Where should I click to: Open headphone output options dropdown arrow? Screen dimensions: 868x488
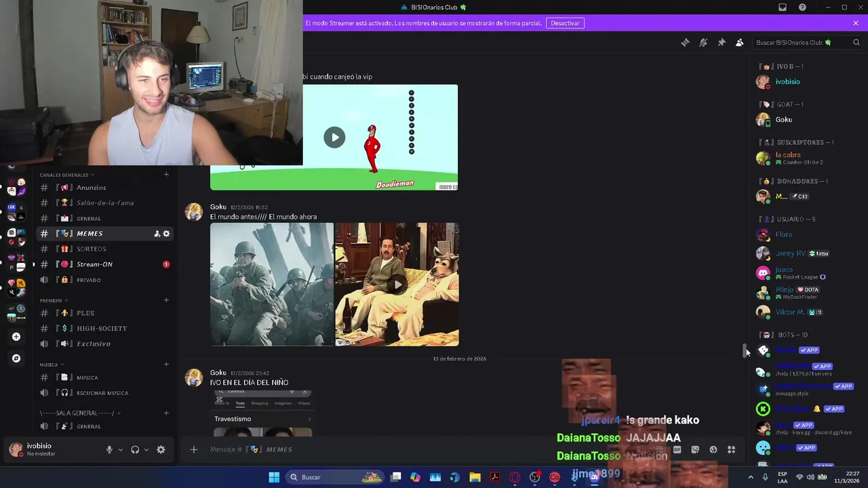146,449
